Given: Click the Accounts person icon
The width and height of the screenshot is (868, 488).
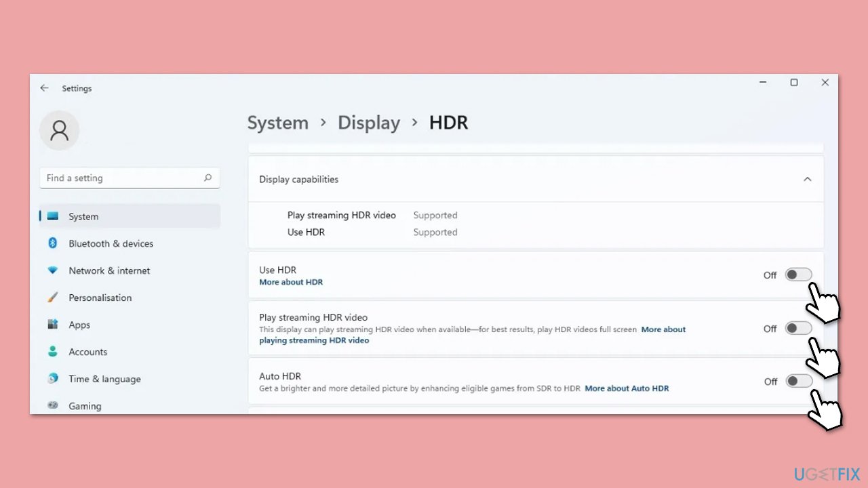Looking at the screenshot, I should coord(53,352).
